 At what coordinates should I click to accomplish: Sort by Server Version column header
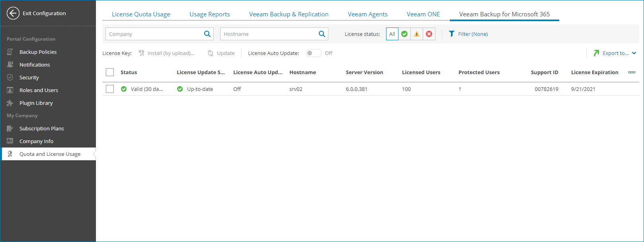pyautogui.click(x=364, y=72)
